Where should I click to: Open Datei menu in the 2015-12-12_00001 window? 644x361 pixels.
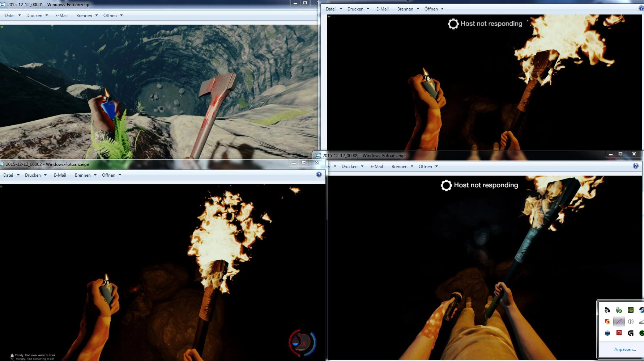click(13, 16)
